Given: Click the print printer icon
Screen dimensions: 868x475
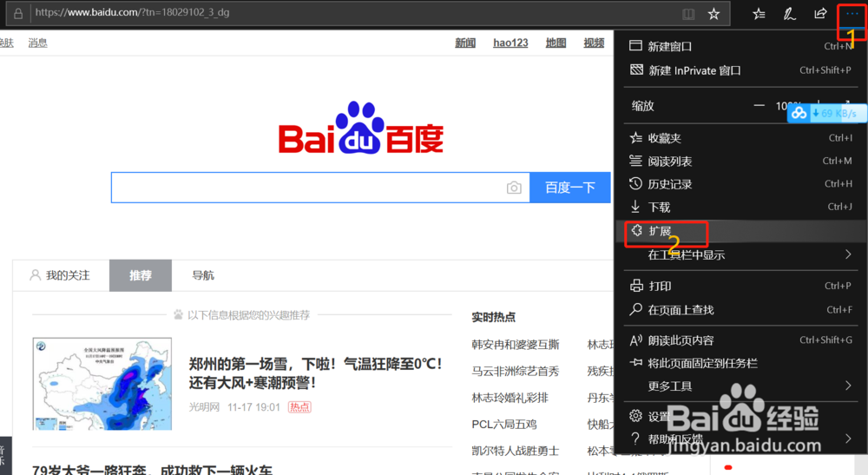Looking at the screenshot, I should tap(636, 286).
